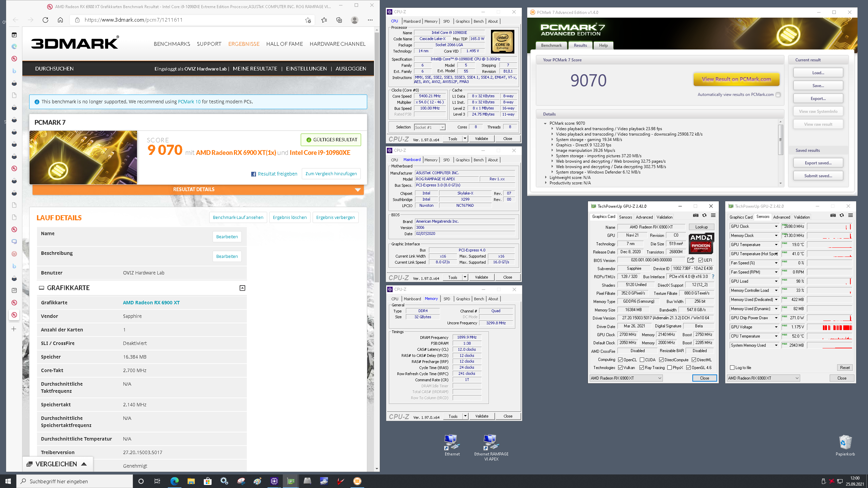Open GPU Voltage sensor dropdown

coord(776,327)
